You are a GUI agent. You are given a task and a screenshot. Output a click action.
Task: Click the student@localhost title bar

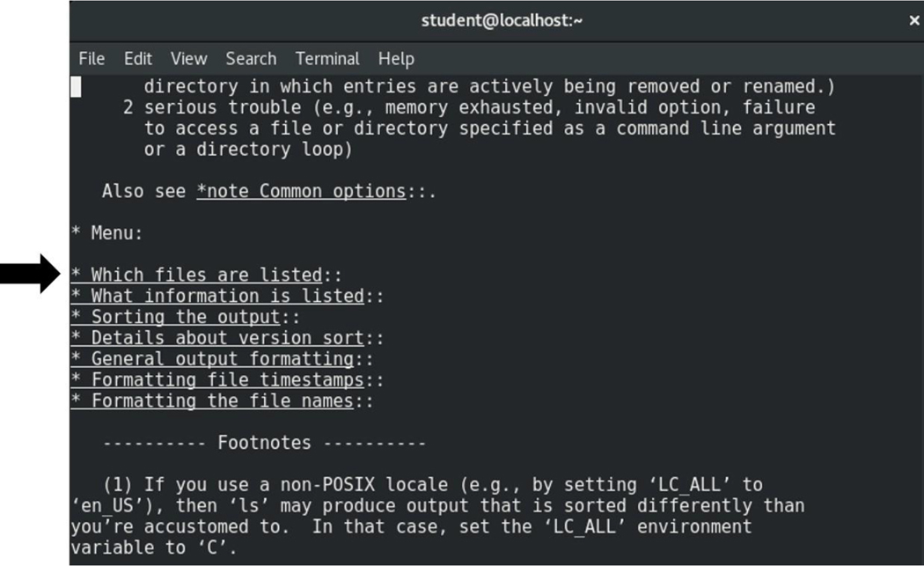point(502,20)
